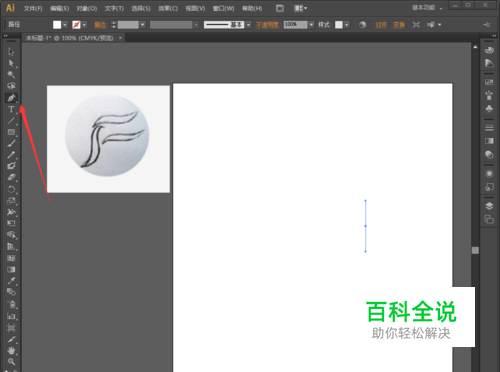Select the Selection (black arrow) tool
The width and height of the screenshot is (500, 372).
pyautogui.click(x=11, y=52)
